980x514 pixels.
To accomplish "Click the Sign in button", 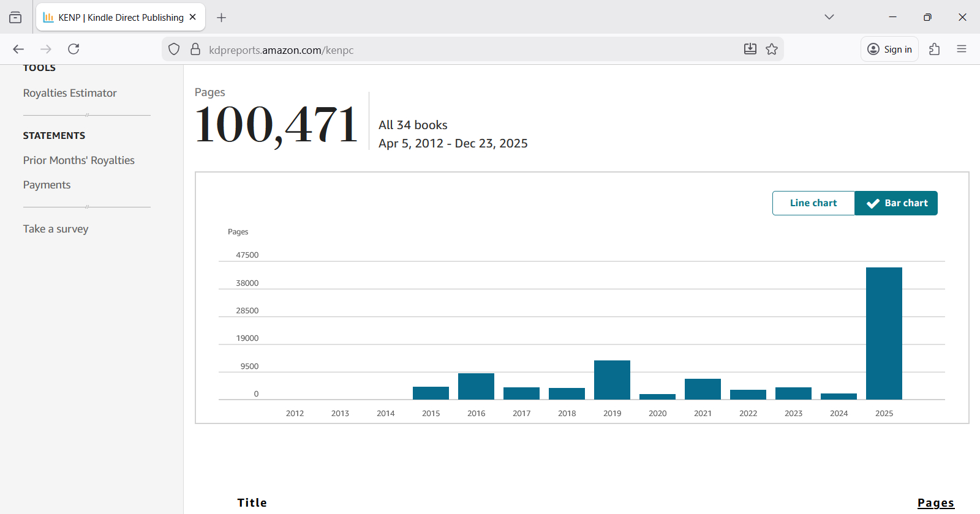I will click(x=890, y=50).
